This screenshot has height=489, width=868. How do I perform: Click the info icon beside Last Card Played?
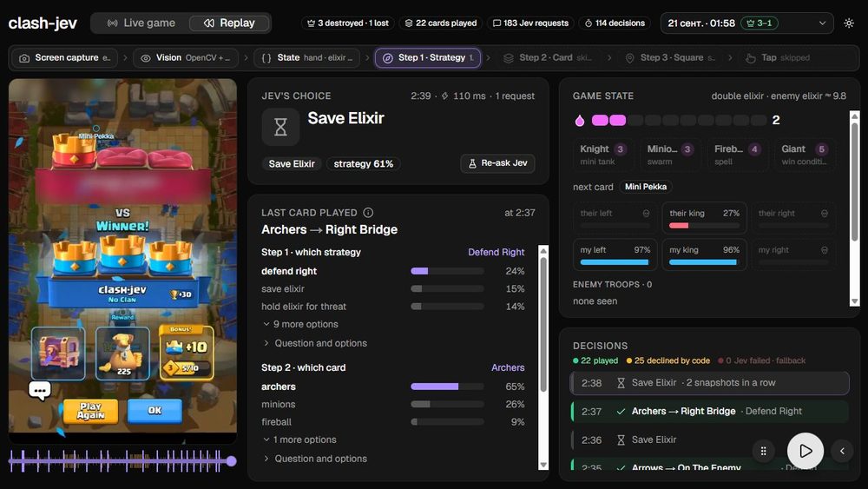(x=368, y=213)
